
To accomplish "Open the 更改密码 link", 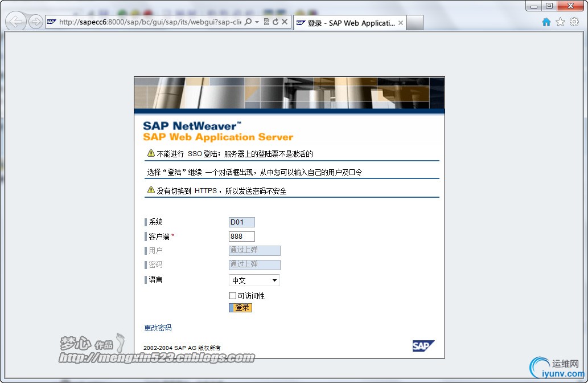I will (158, 328).
